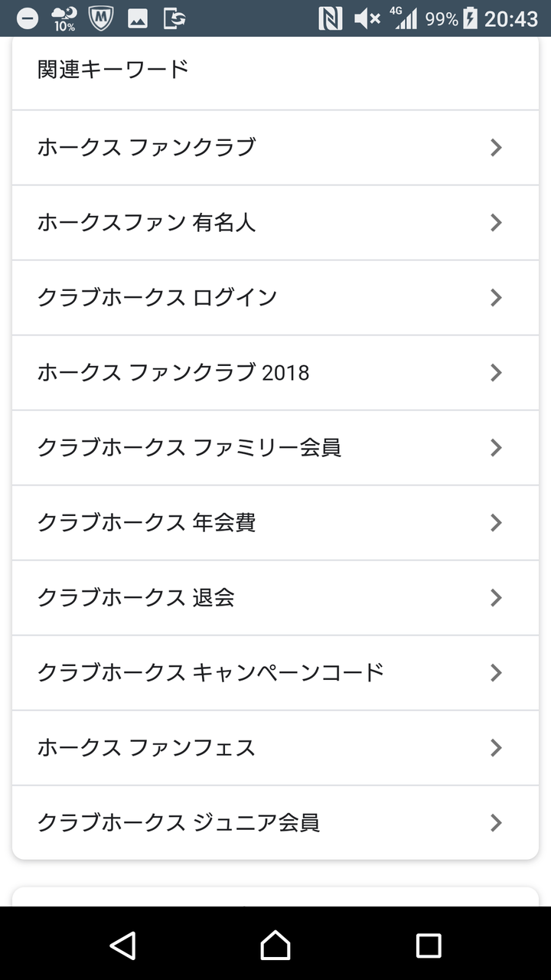551x980 pixels.
Task: Tap ホークス ファンフェス related keyword
Action: pyautogui.click(x=147, y=748)
